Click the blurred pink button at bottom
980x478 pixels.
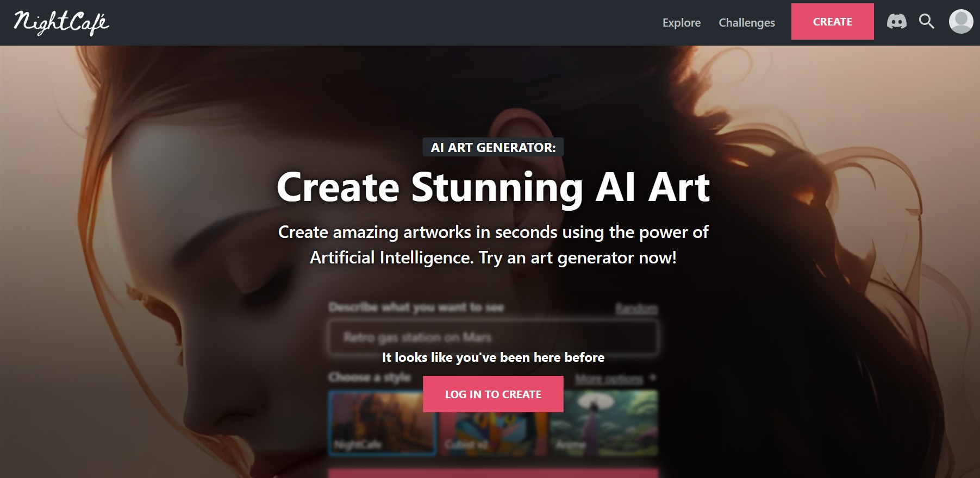pyautogui.click(x=493, y=473)
